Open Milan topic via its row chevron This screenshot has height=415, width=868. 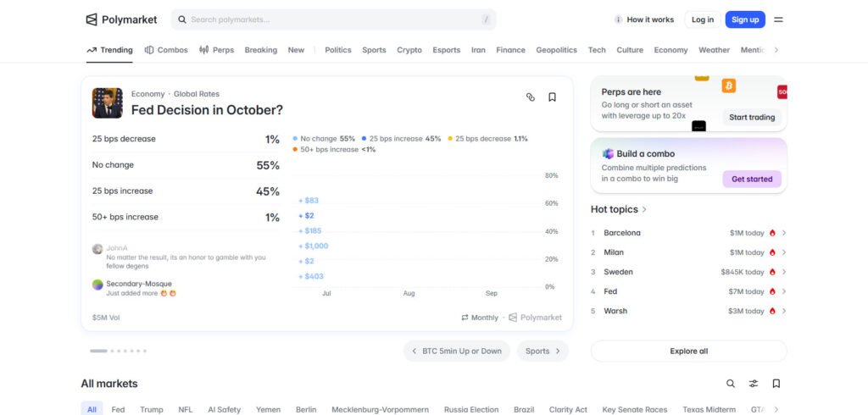tap(784, 252)
